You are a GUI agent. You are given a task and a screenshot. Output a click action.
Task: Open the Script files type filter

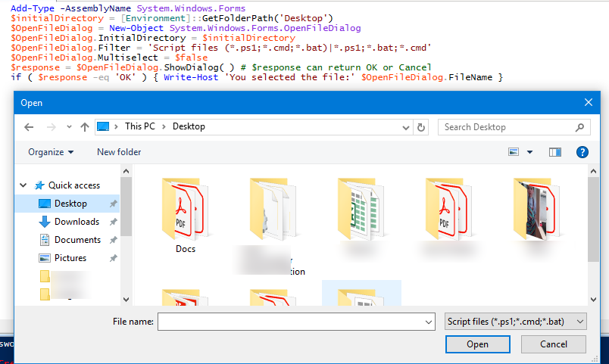point(515,322)
